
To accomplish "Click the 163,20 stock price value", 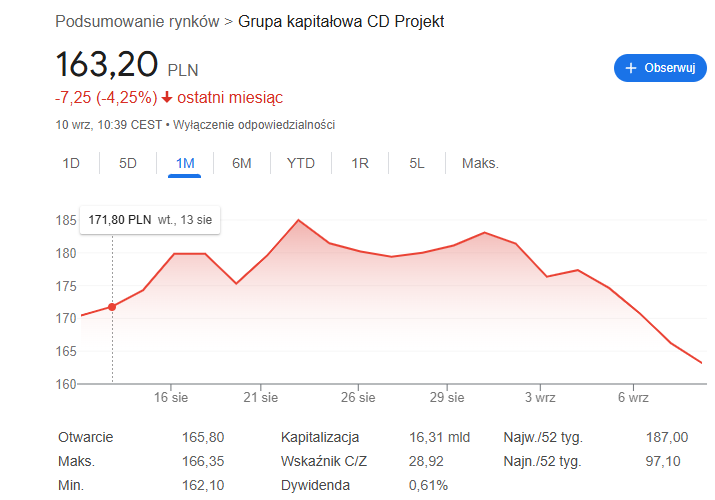I will 107,64.
